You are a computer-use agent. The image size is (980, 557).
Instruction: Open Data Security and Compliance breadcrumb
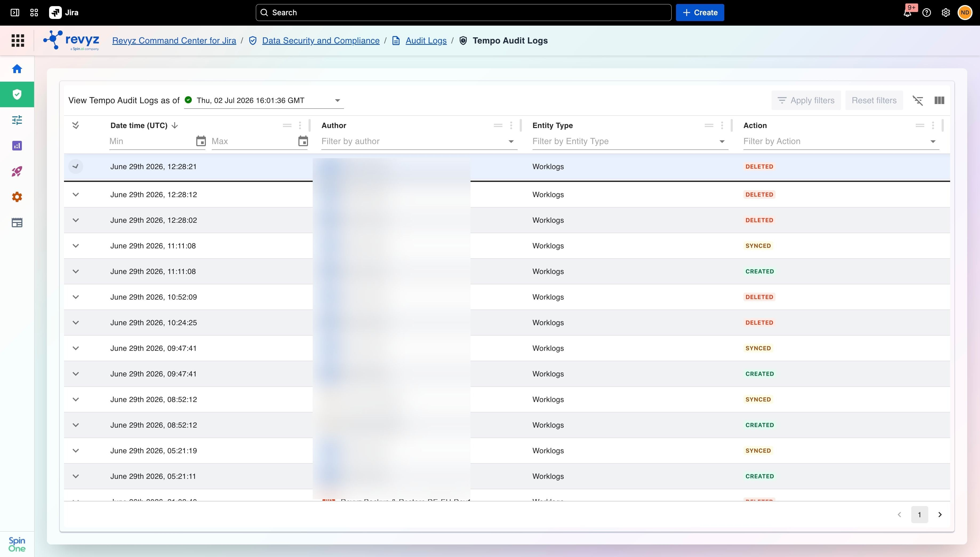click(x=321, y=41)
